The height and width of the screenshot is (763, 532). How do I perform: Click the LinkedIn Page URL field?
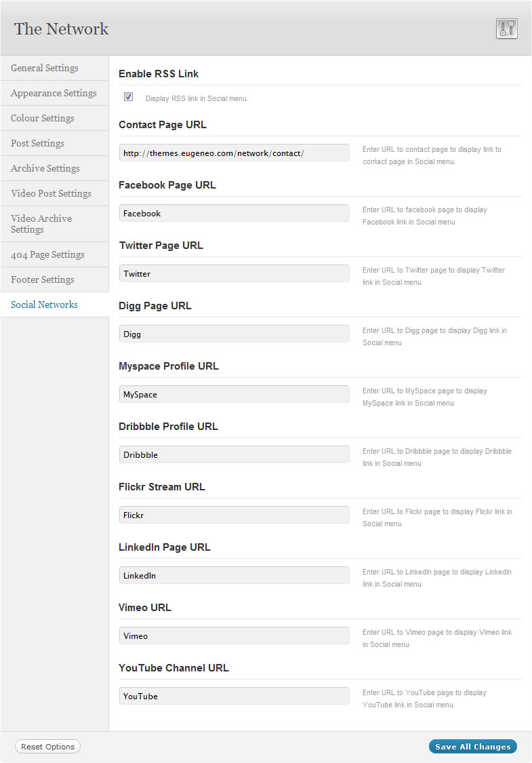[234, 575]
